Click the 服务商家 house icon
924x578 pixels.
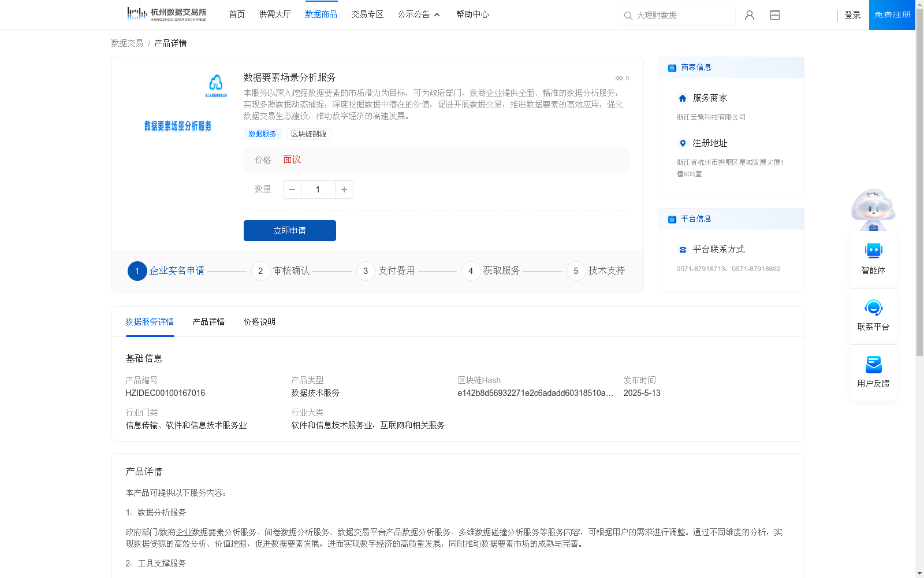click(x=683, y=98)
